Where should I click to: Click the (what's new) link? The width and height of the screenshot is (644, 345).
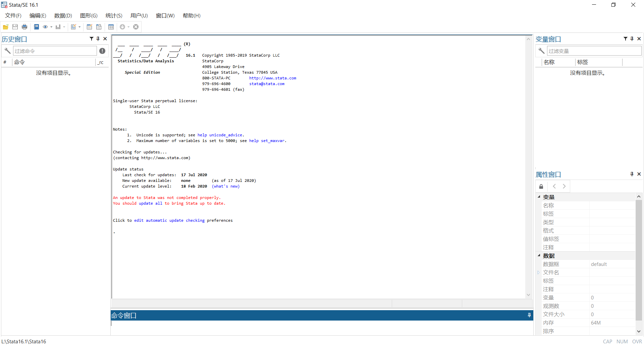click(x=226, y=186)
